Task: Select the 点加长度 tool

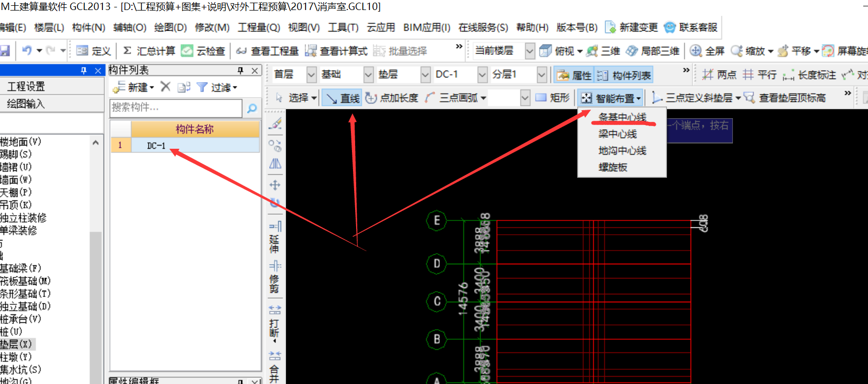Action: (392, 98)
